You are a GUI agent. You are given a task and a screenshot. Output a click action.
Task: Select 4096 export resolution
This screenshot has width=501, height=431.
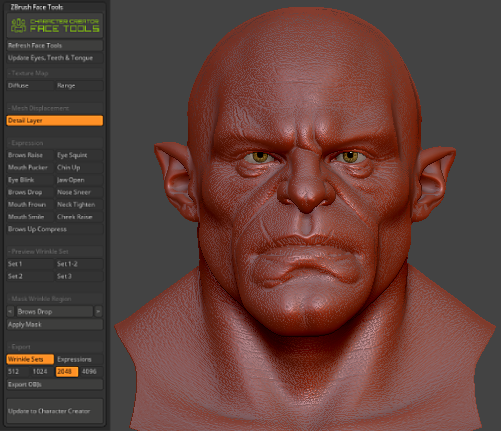point(91,372)
